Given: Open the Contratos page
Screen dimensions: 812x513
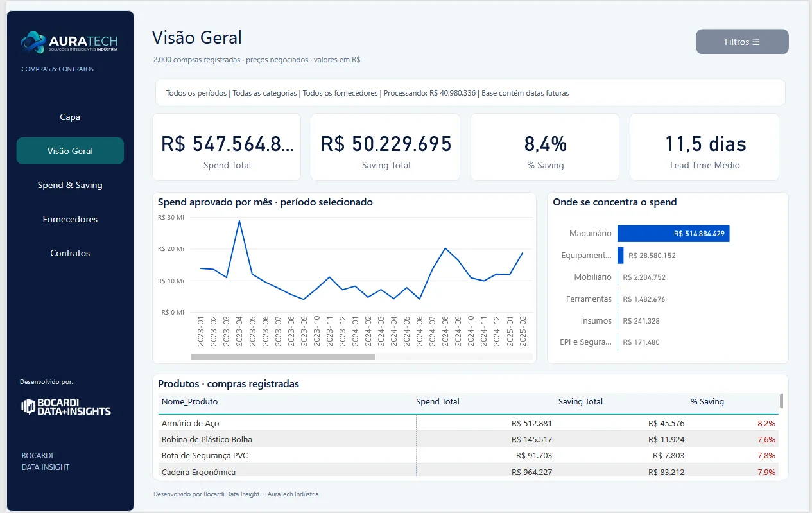Looking at the screenshot, I should click(x=70, y=253).
